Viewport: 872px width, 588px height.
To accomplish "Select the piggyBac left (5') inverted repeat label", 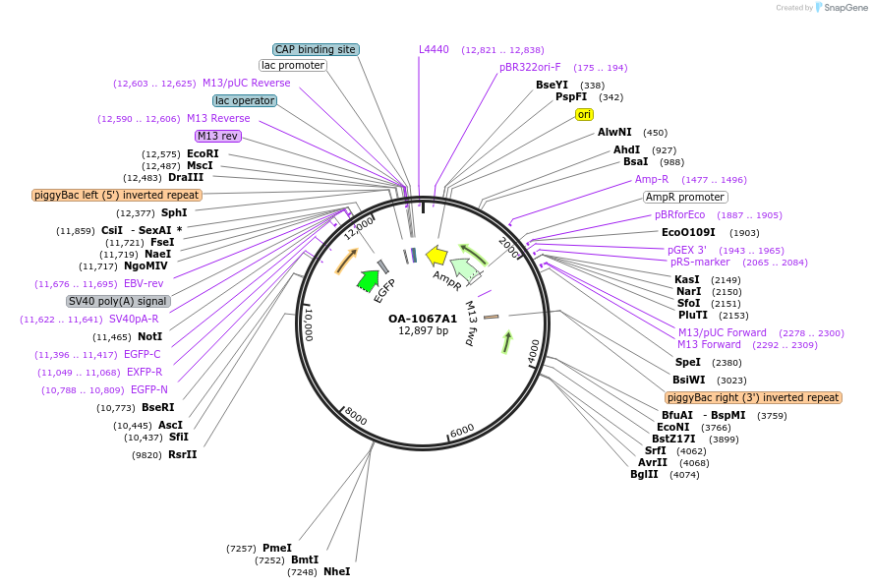I will point(117,195).
